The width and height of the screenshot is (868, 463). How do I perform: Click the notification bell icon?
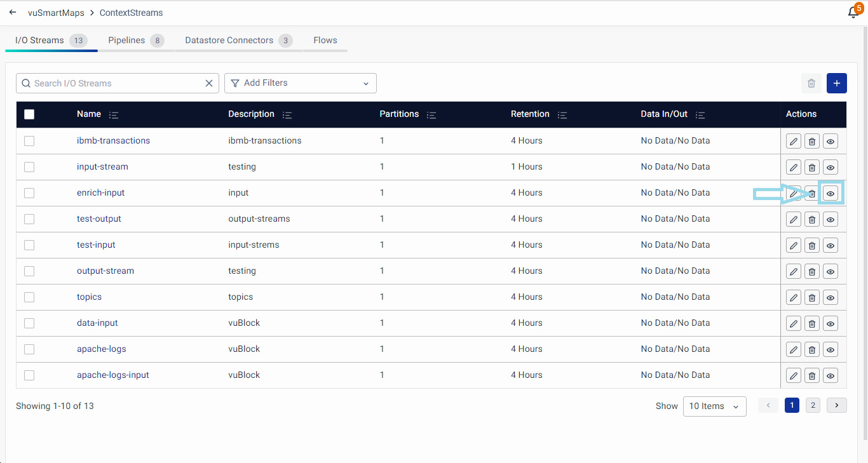[853, 13]
